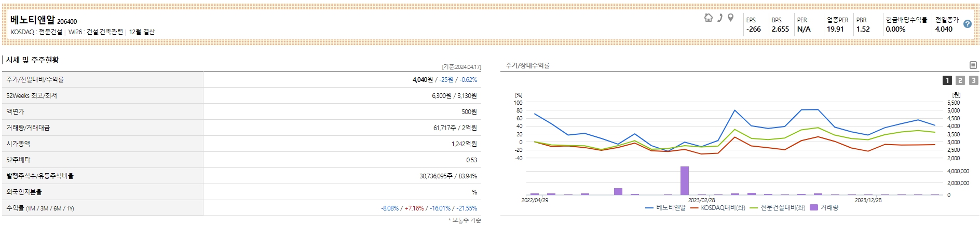Open the blue question mark help icon
Screen dimensions: 980x225
(x=968, y=24)
